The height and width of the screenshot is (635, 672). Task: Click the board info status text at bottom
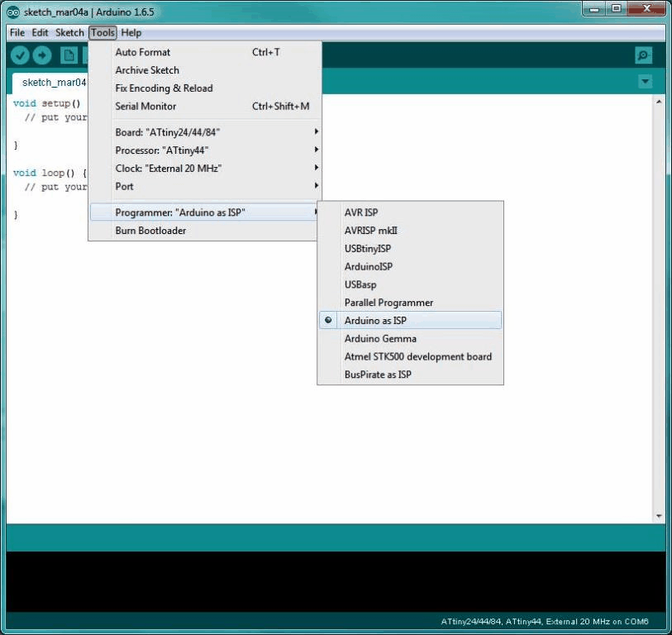click(544, 621)
